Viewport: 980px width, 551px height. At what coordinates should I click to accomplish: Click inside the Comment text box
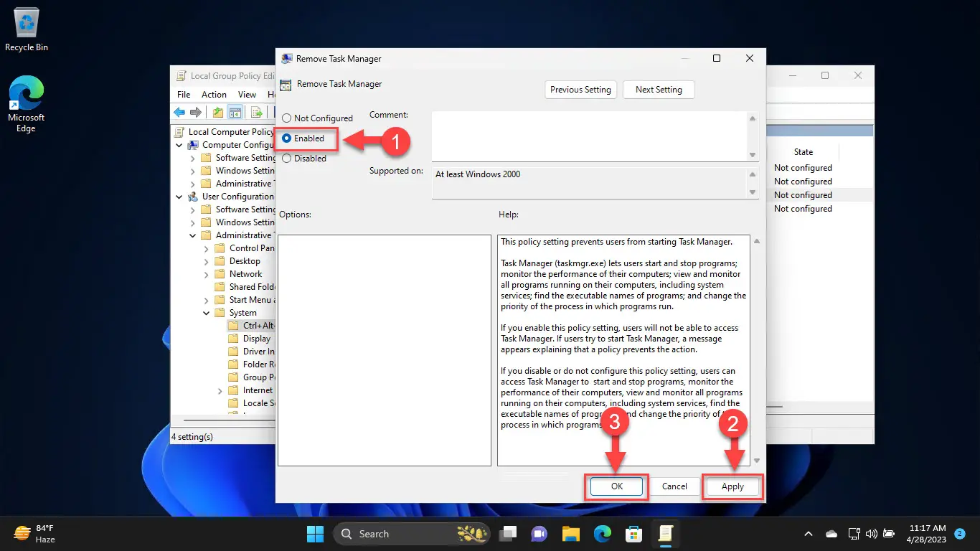[x=589, y=136]
